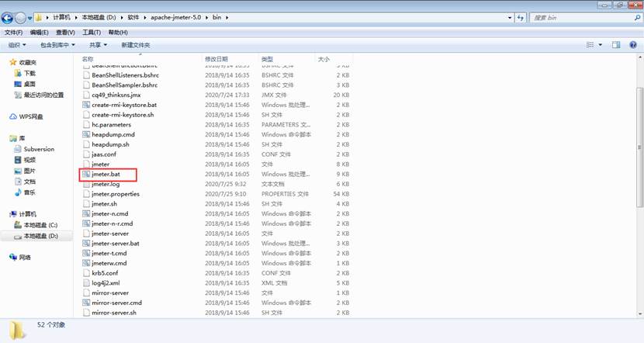Click the refresh button beside address bar
The image size is (644, 343).
pos(521,18)
